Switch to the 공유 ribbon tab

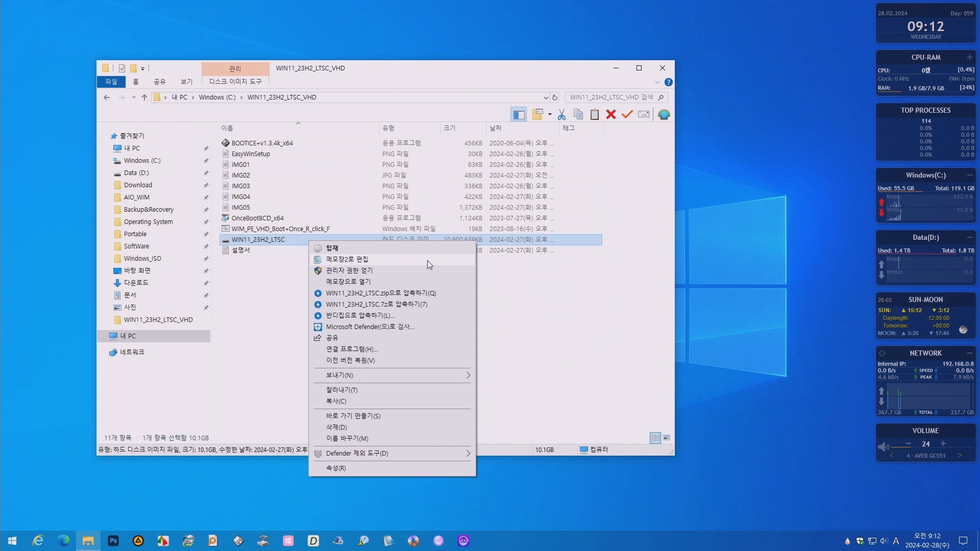tap(160, 82)
